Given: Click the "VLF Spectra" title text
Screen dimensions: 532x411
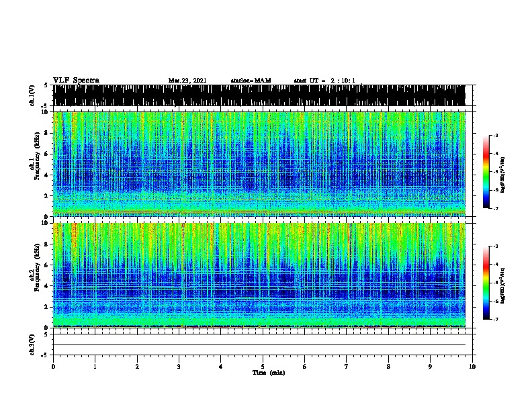Looking at the screenshot, I should point(76,81).
